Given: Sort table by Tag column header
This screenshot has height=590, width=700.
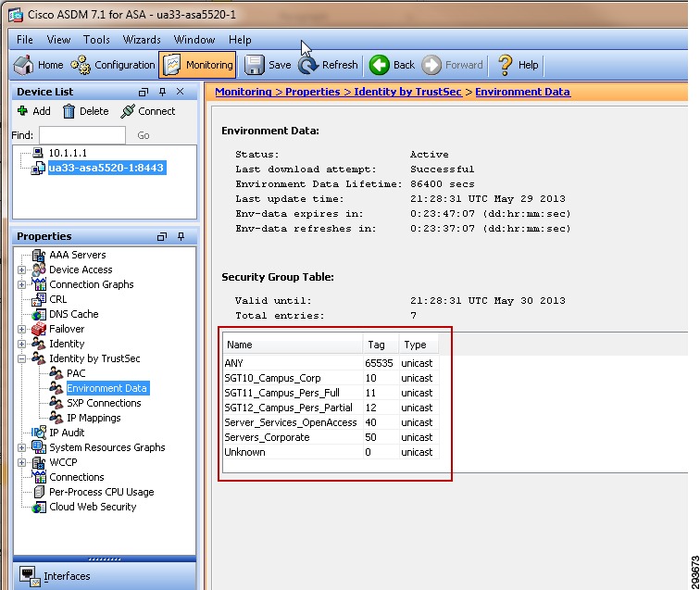Looking at the screenshot, I should (x=381, y=345).
